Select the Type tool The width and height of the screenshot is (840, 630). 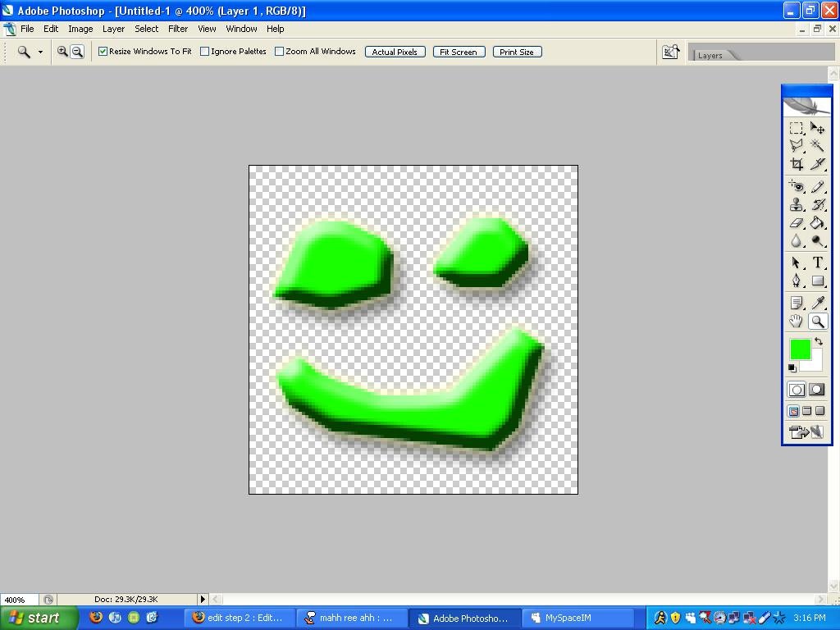coord(817,262)
